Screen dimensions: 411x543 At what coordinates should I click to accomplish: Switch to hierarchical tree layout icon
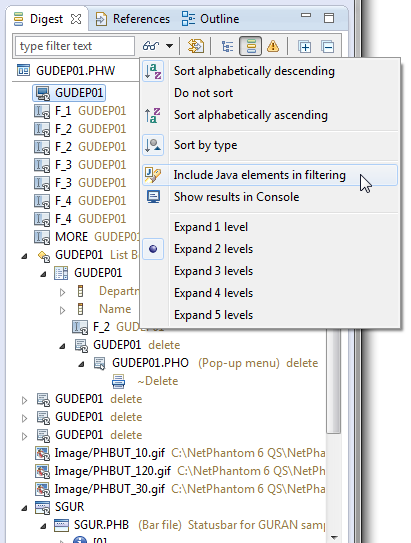227,46
